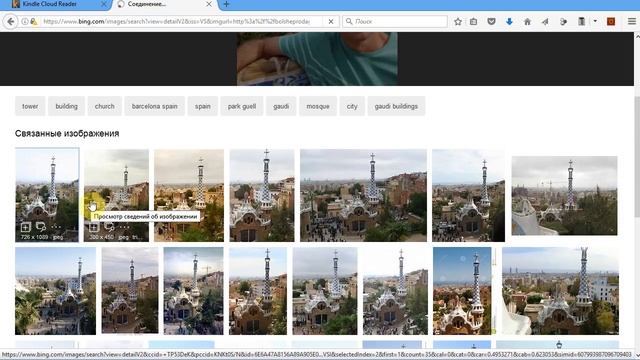Select the "barcelona spain" tag
This screenshot has height=360, width=640.
click(x=155, y=106)
